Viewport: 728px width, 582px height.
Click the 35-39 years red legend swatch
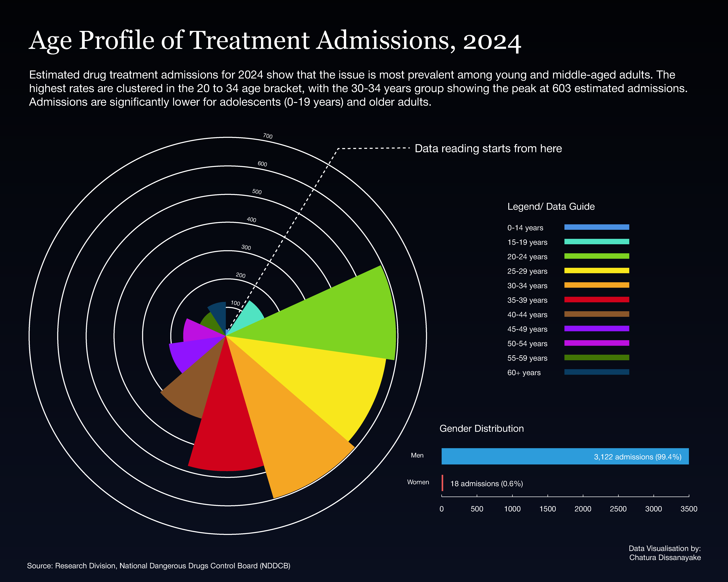click(x=597, y=300)
